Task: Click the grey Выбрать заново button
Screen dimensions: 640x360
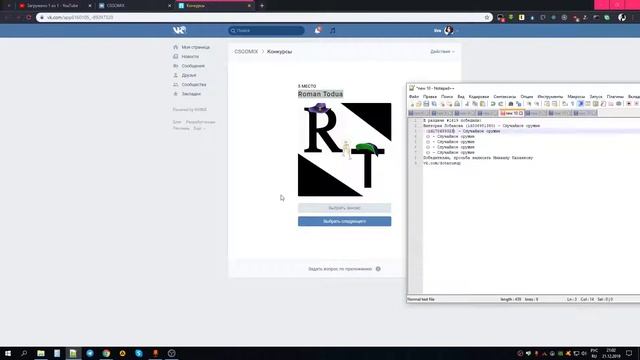Action: click(x=344, y=208)
